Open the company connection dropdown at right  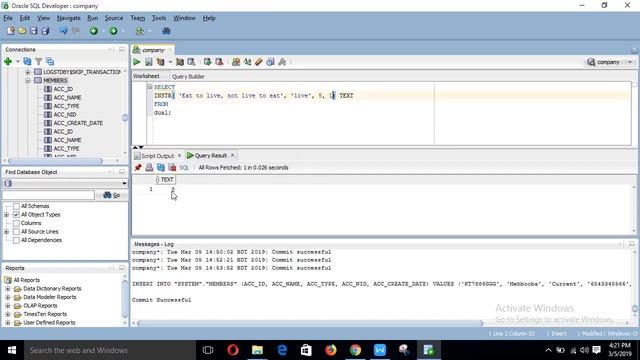(630, 62)
